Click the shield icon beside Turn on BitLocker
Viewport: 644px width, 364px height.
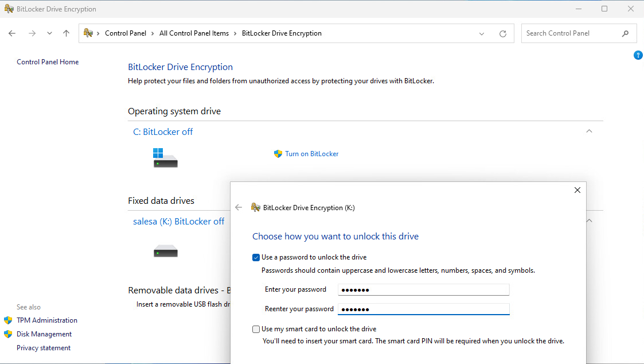tap(278, 153)
